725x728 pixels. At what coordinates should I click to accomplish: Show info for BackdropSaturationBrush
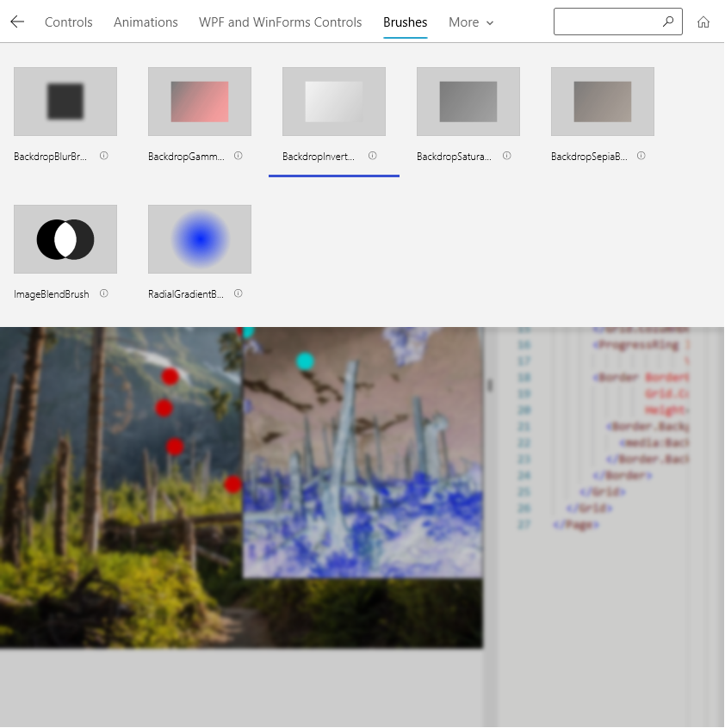click(x=506, y=156)
